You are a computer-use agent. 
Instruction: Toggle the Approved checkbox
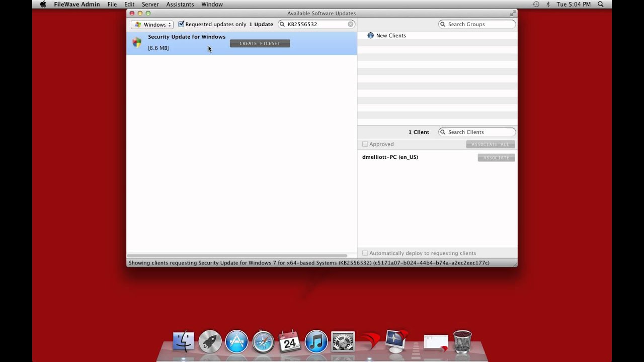365,144
